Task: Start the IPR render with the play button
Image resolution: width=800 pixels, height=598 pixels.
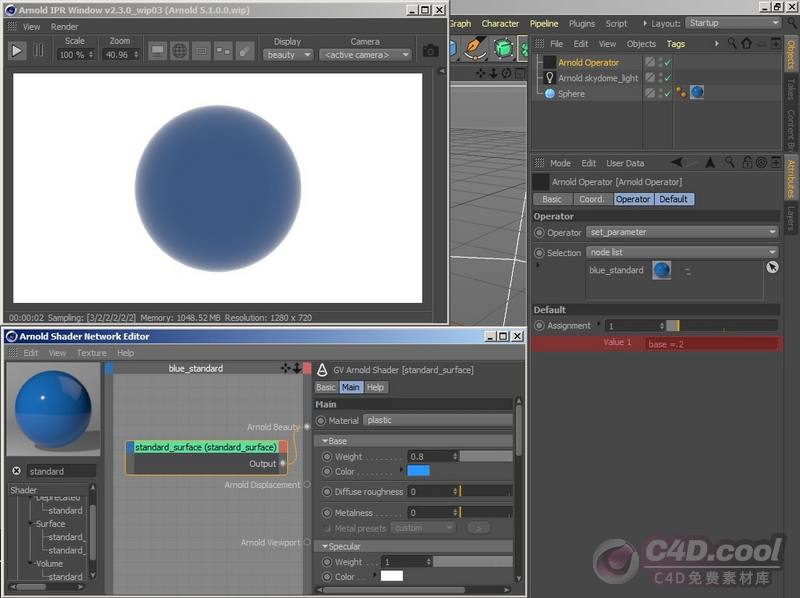Action: [17, 51]
